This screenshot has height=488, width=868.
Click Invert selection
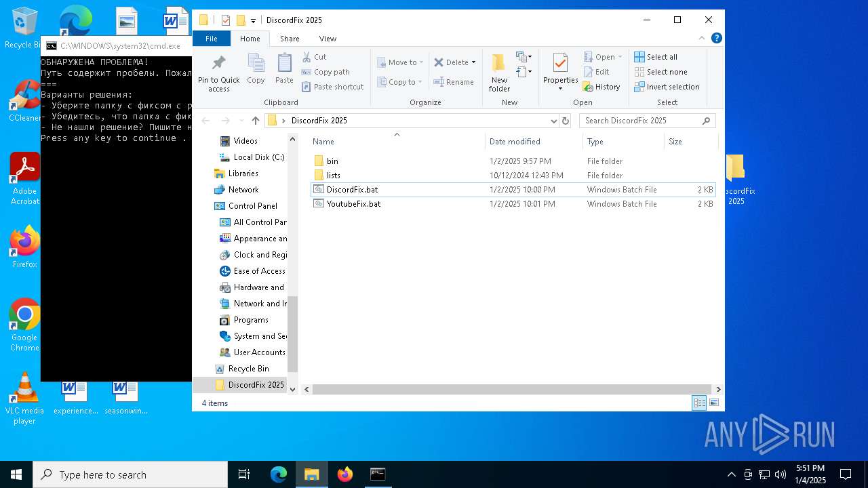point(667,87)
